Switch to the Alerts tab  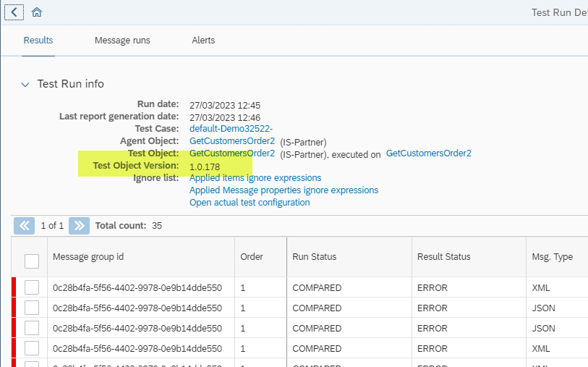pos(203,40)
